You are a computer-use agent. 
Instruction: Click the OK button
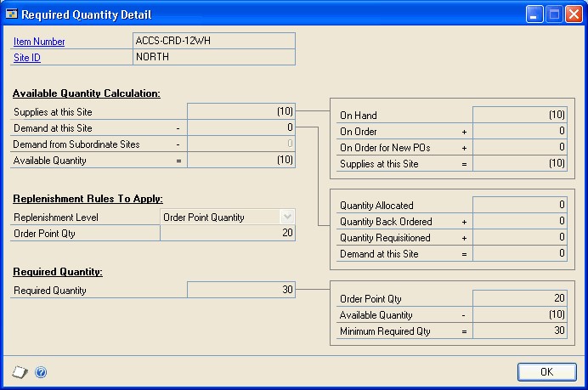(546, 371)
